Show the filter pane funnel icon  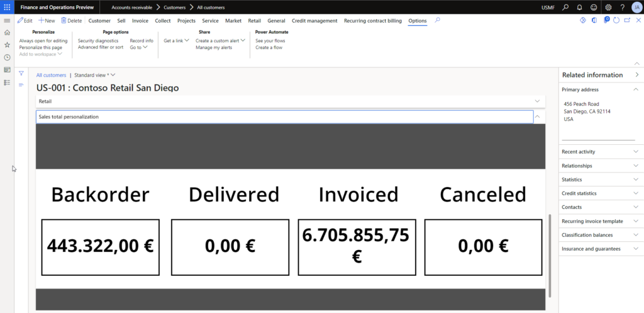pyautogui.click(x=21, y=73)
